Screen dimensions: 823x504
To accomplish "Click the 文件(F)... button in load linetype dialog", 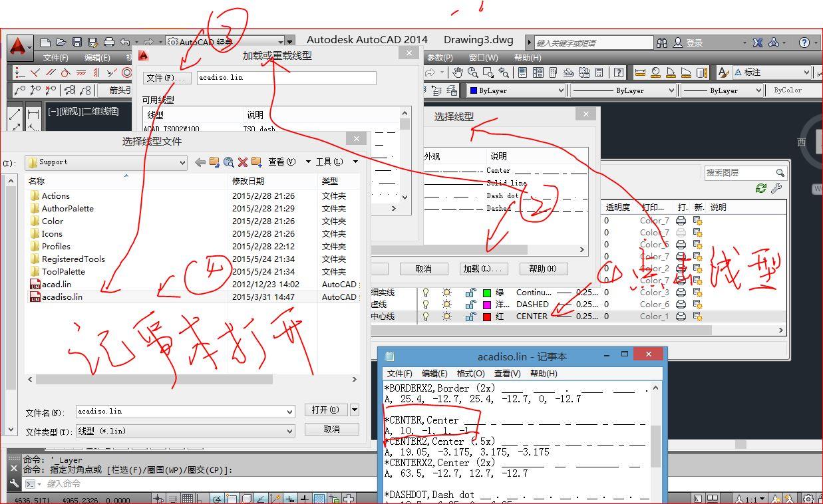I will (168, 78).
